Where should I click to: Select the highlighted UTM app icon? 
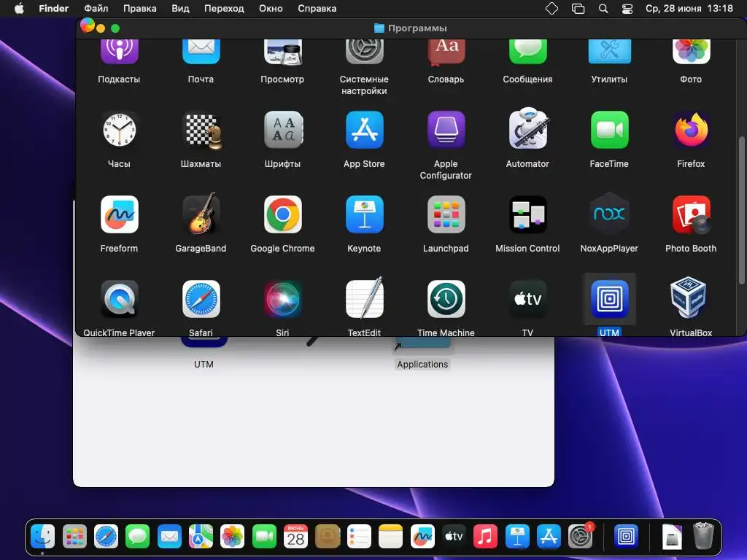[x=609, y=299]
